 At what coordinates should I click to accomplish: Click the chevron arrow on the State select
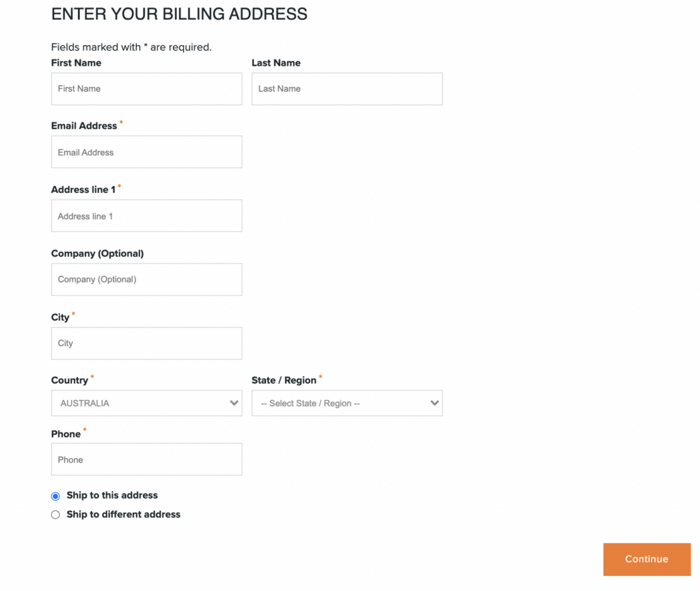434,404
